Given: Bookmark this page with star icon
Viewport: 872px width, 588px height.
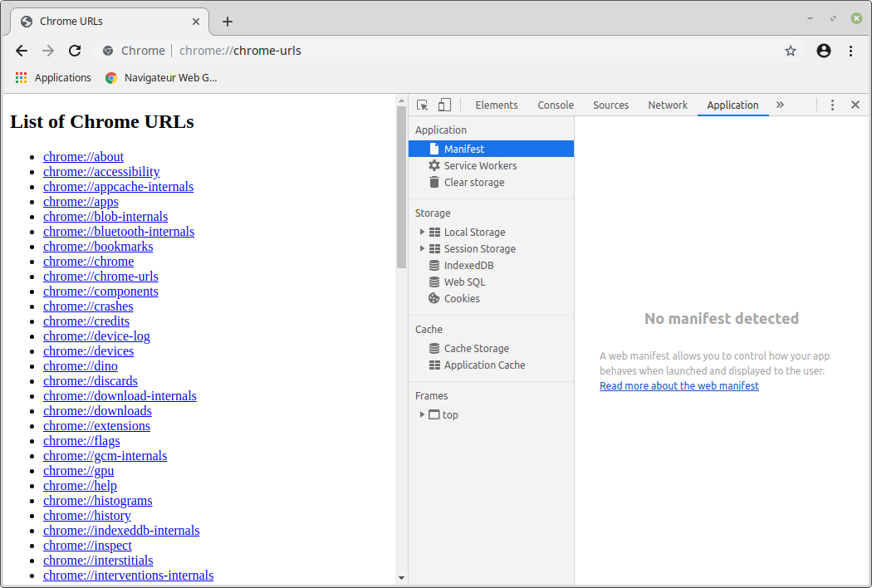Looking at the screenshot, I should [x=791, y=51].
